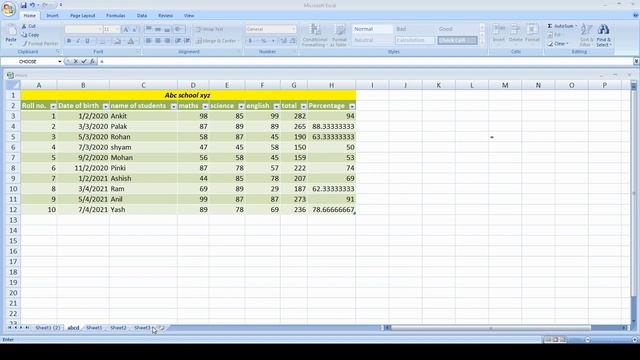Open the General number format dropdown

293,29
